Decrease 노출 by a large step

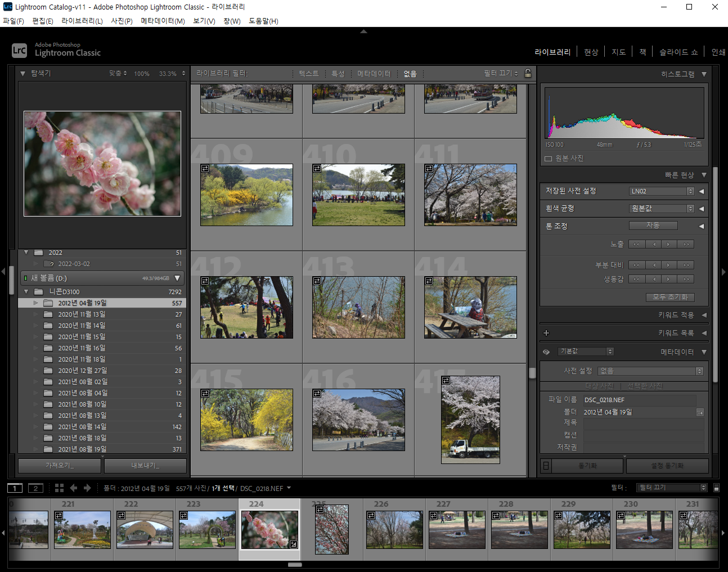pos(636,244)
